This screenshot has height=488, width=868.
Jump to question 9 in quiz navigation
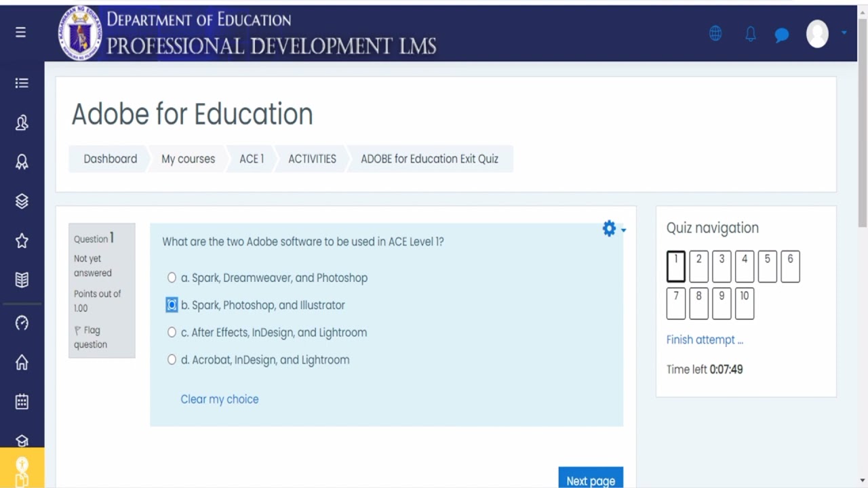pyautogui.click(x=722, y=304)
